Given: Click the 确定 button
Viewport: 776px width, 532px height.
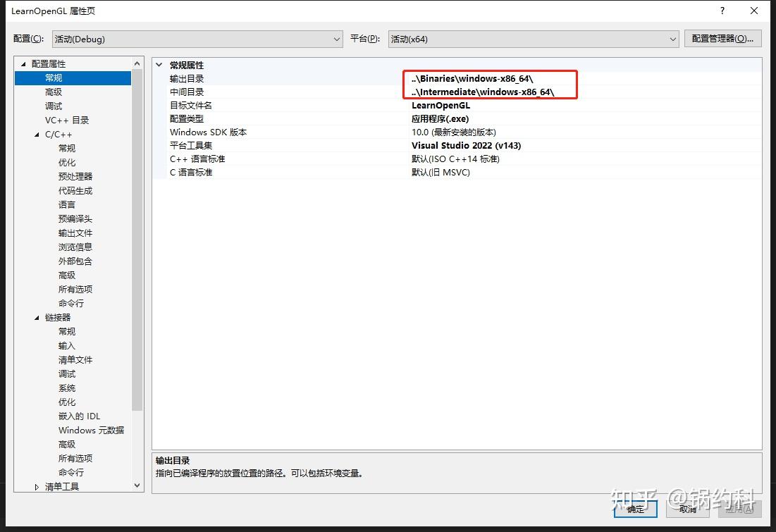Looking at the screenshot, I should point(636,509).
